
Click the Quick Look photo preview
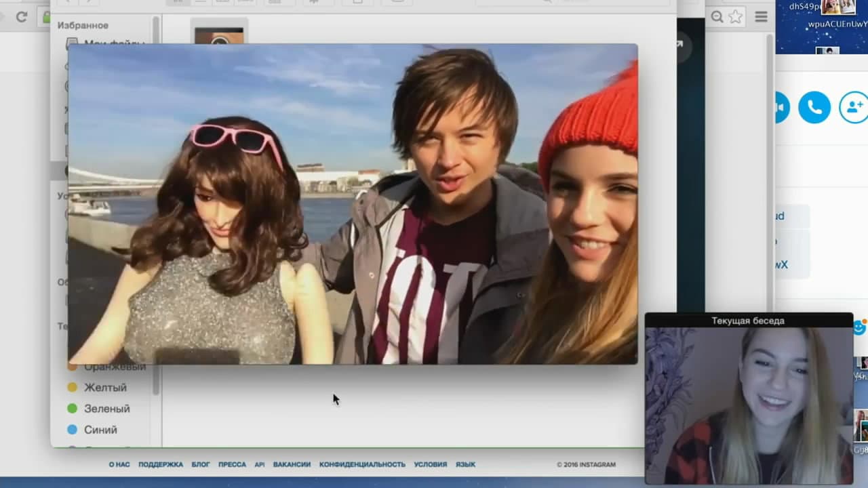[x=353, y=203]
